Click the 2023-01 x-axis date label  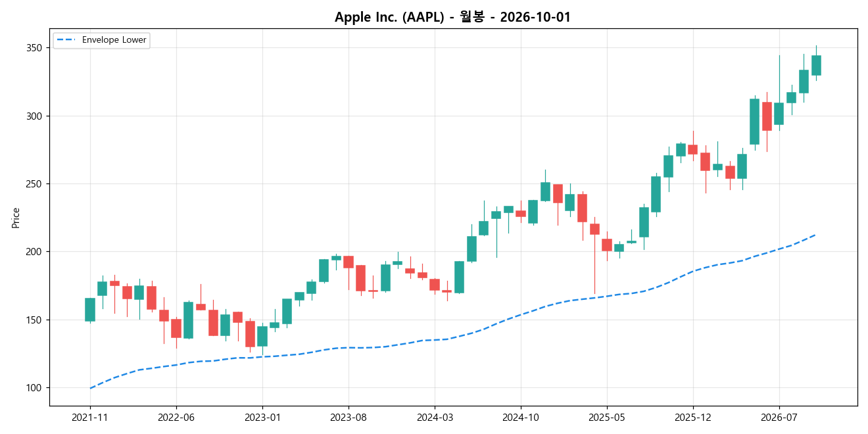[x=262, y=417]
